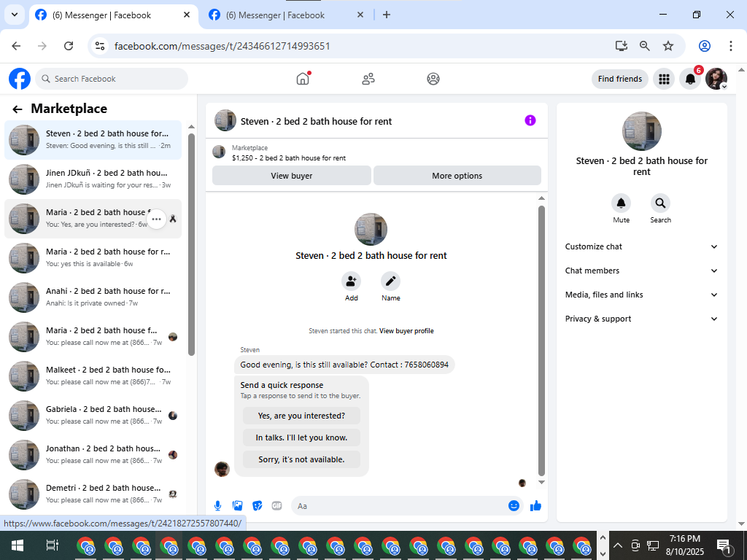This screenshot has height=560, width=747.
Task: Open Jonathan conversation in the list
Action: (93, 455)
